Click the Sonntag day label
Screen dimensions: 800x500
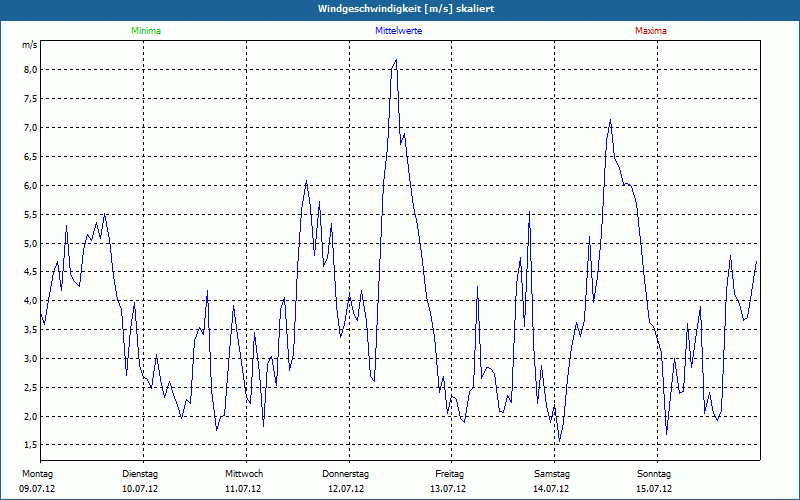click(654, 474)
